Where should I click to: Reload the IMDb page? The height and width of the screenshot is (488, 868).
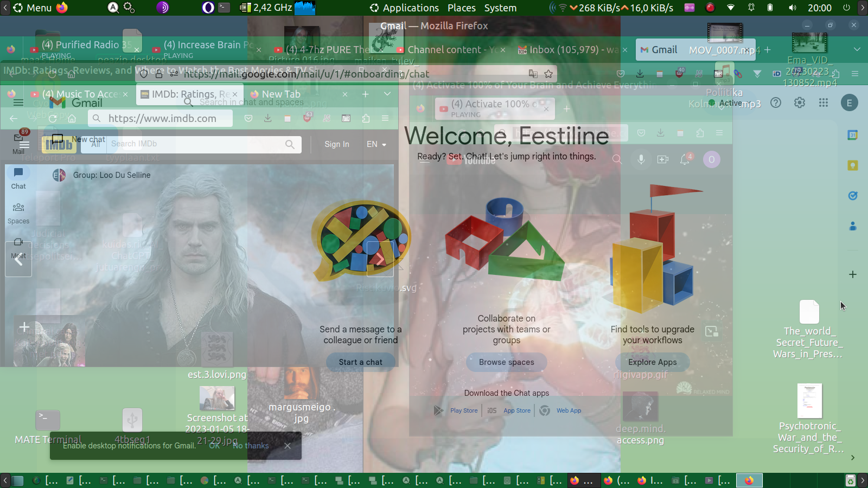pos(52,118)
